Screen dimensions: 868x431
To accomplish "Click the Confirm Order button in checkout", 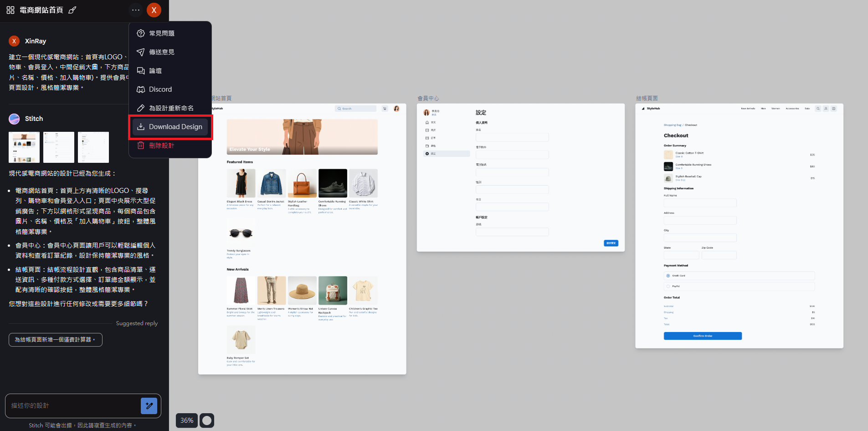I will (703, 336).
